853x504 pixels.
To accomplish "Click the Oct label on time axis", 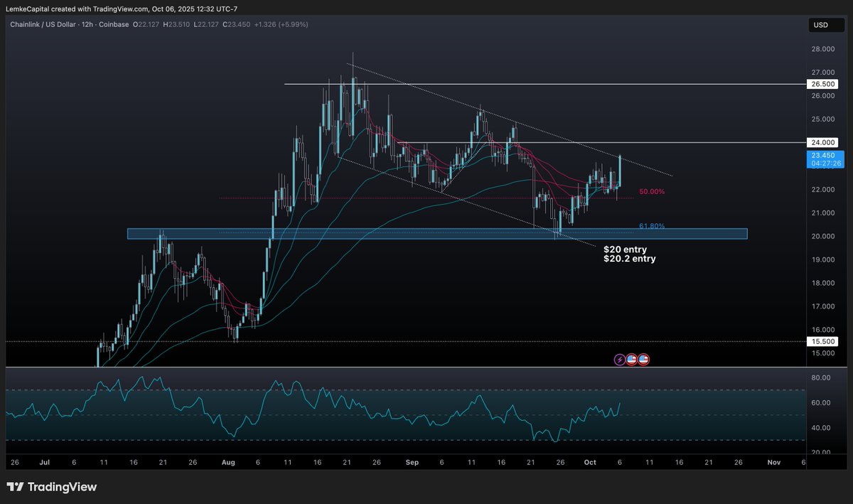I will pos(589,462).
